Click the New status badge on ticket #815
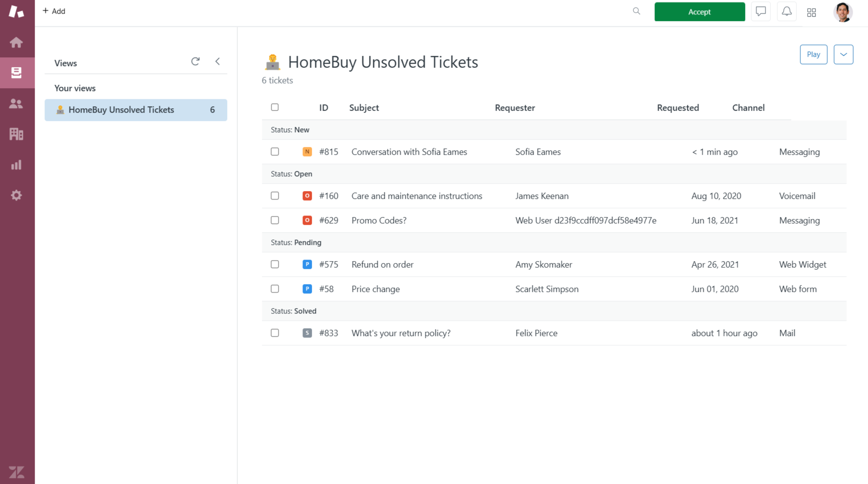This screenshot has height=484, width=868. (x=307, y=152)
